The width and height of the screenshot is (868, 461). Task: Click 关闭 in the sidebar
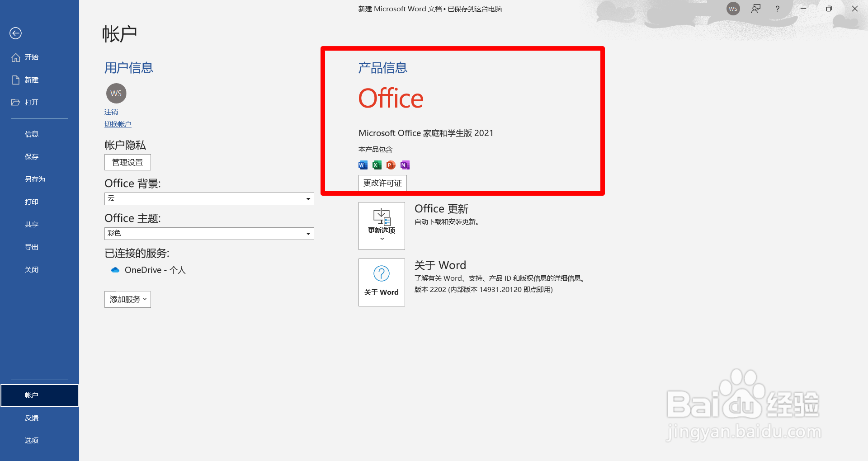point(39,270)
